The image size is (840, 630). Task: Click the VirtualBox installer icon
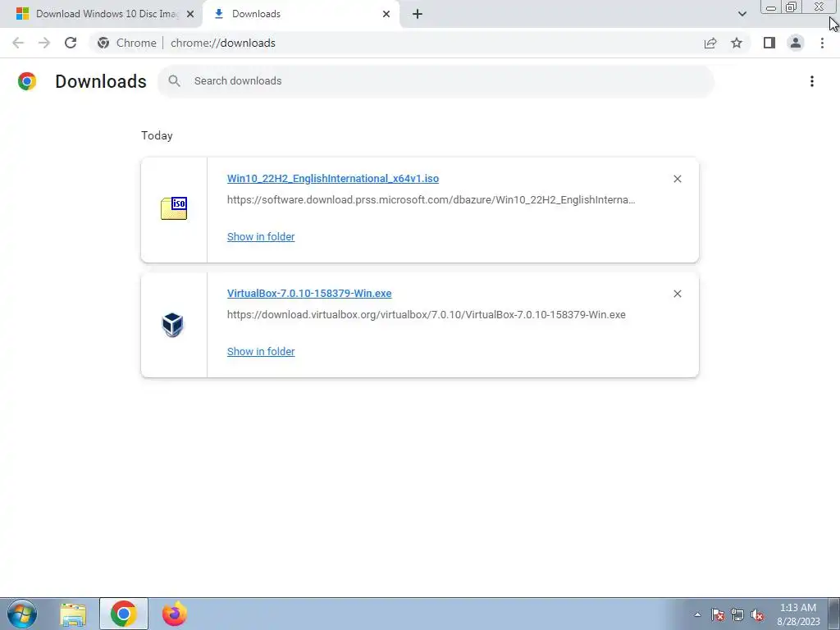pyautogui.click(x=172, y=325)
